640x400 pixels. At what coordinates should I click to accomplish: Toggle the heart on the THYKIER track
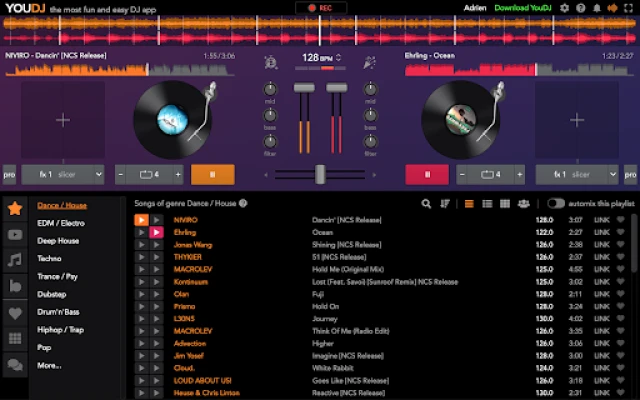(x=621, y=257)
